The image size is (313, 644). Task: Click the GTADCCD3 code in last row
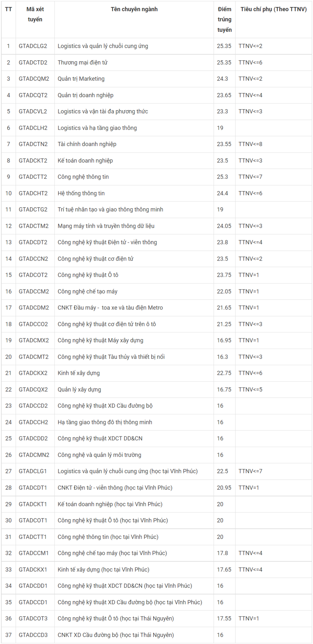pyautogui.click(x=33, y=635)
